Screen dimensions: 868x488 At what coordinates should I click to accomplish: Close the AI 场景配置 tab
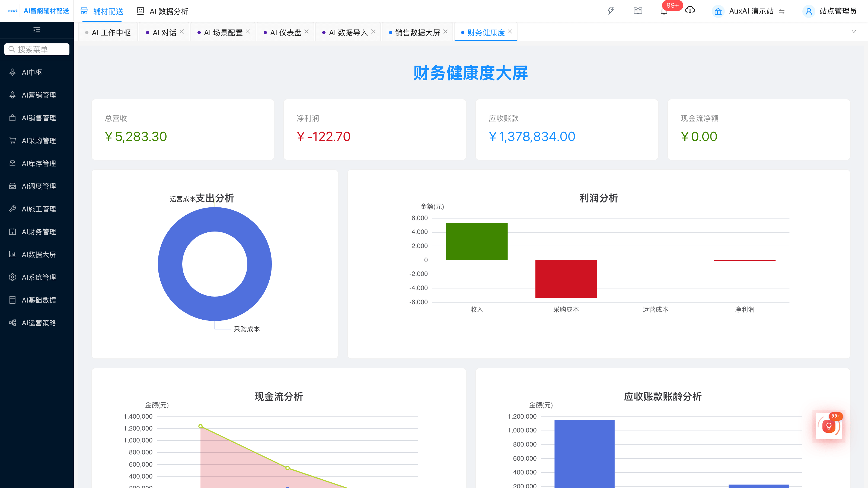[248, 32]
